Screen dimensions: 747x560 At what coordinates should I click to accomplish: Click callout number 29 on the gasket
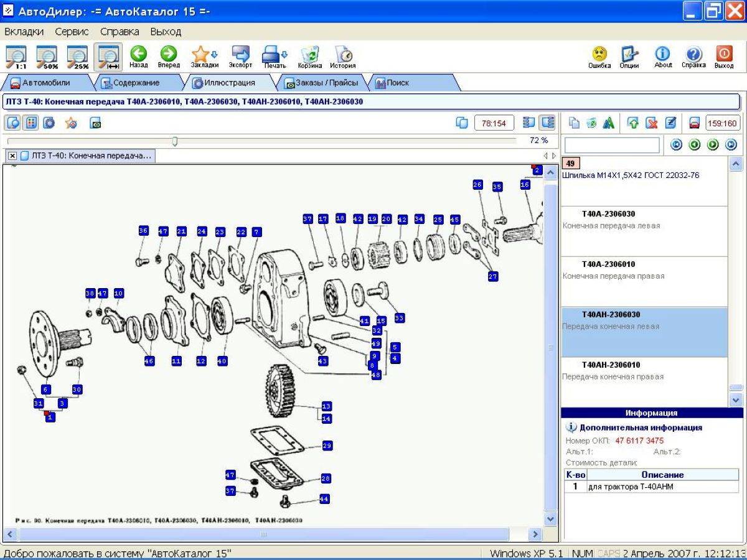(x=327, y=446)
